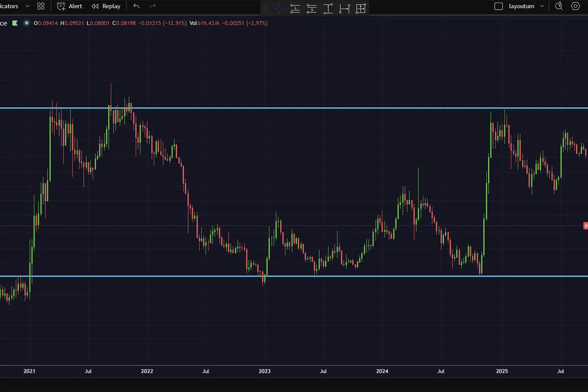Select the purple crosshair cursor tool
Viewport: 588px width, 392px height.
(x=279, y=9)
